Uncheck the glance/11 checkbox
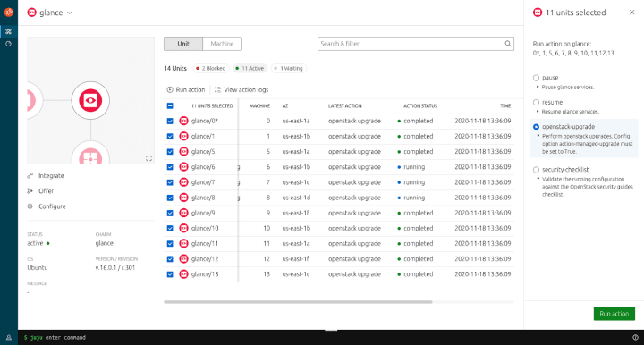The height and width of the screenshot is (345, 644). [170, 244]
